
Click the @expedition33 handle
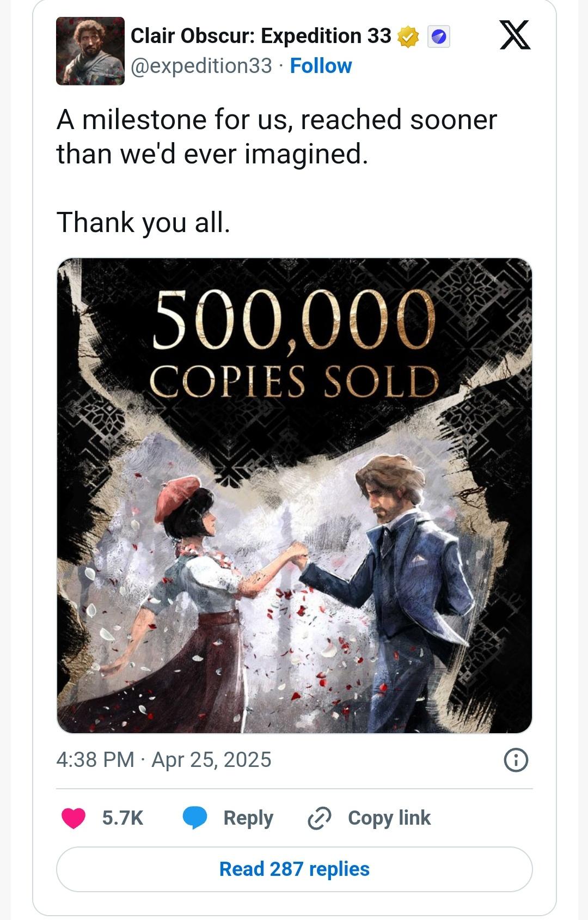click(201, 66)
